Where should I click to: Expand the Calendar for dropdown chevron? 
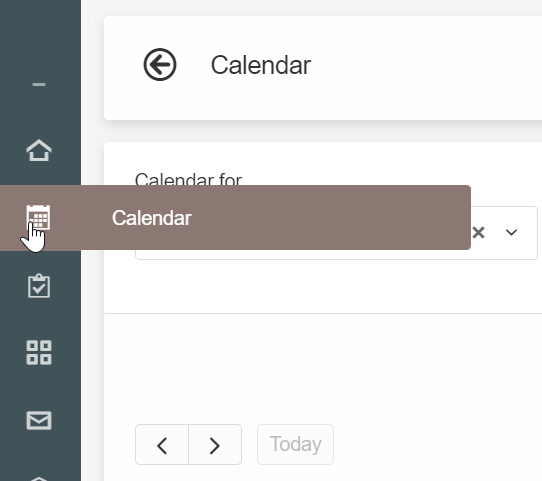tap(511, 233)
